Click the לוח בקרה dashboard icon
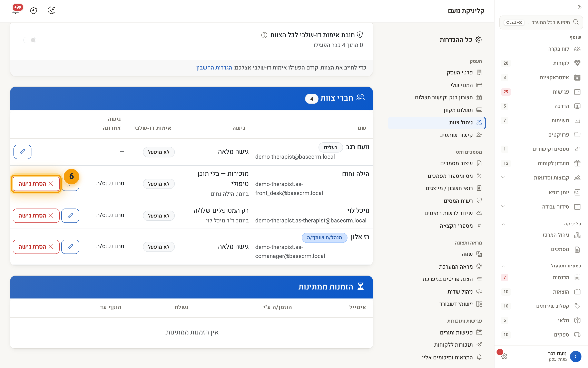The image size is (588, 368). point(577,49)
